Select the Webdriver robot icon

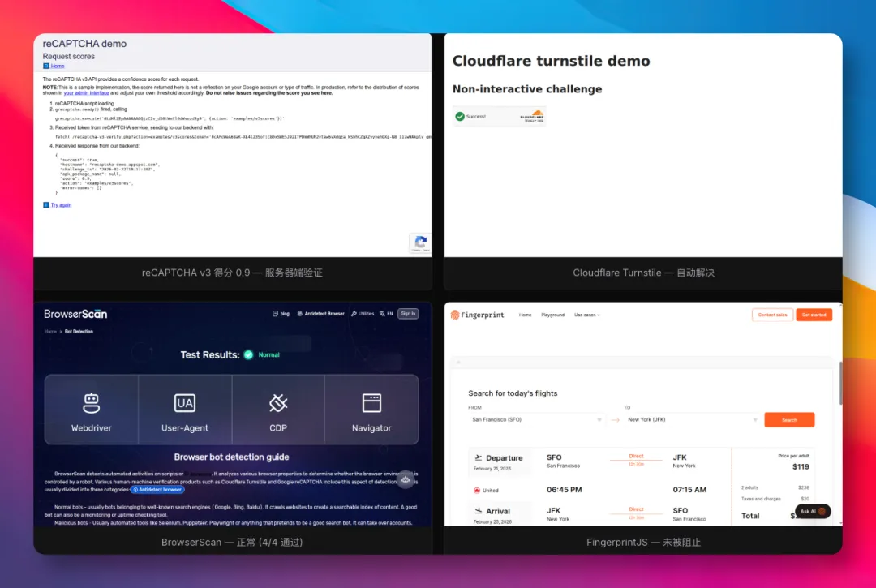pos(91,403)
